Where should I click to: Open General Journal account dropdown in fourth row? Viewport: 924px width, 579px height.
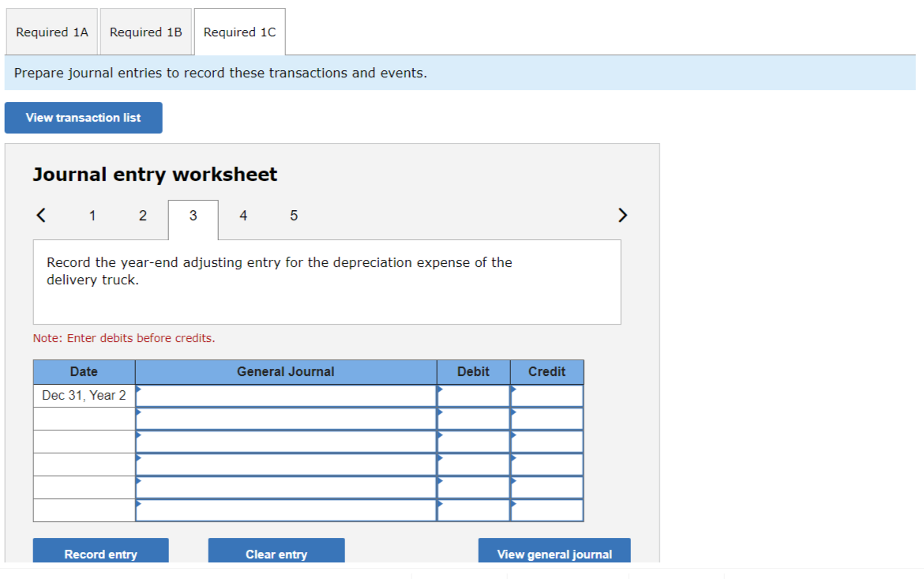286,464
